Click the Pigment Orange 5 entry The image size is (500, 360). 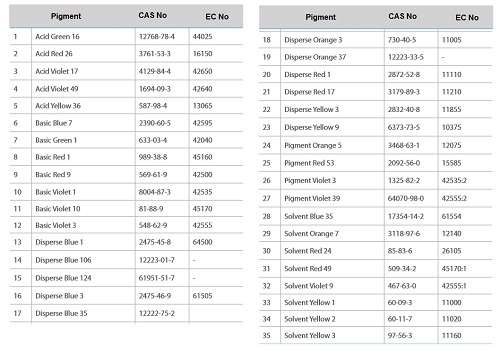(x=313, y=145)
